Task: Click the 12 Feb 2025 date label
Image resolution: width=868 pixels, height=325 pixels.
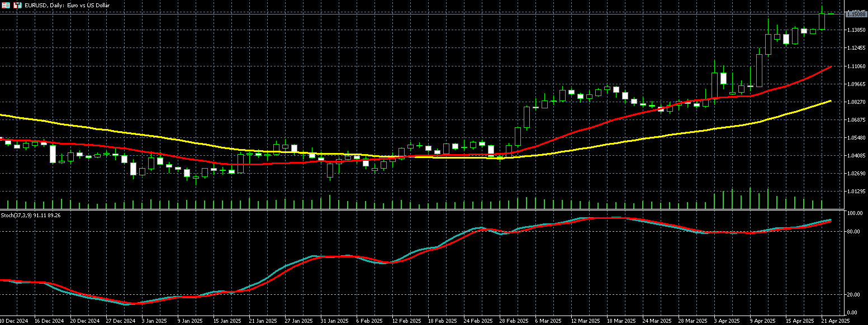Action: 406,321
